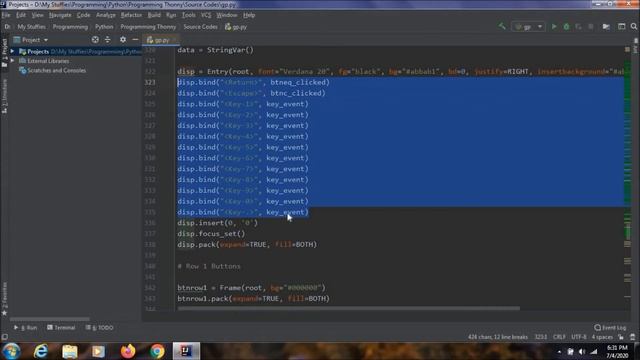
Task: Click in the line 336 disp.insert code
Action: (218, 223)
